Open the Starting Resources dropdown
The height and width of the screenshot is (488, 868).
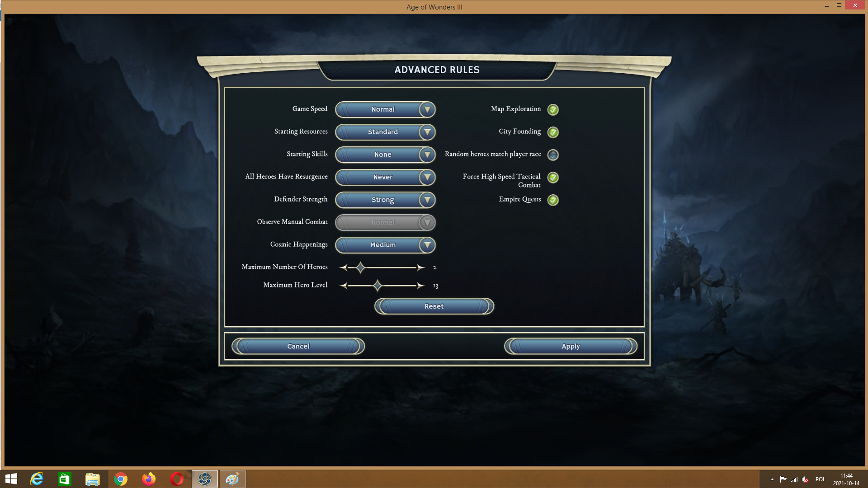click(385, 132)
